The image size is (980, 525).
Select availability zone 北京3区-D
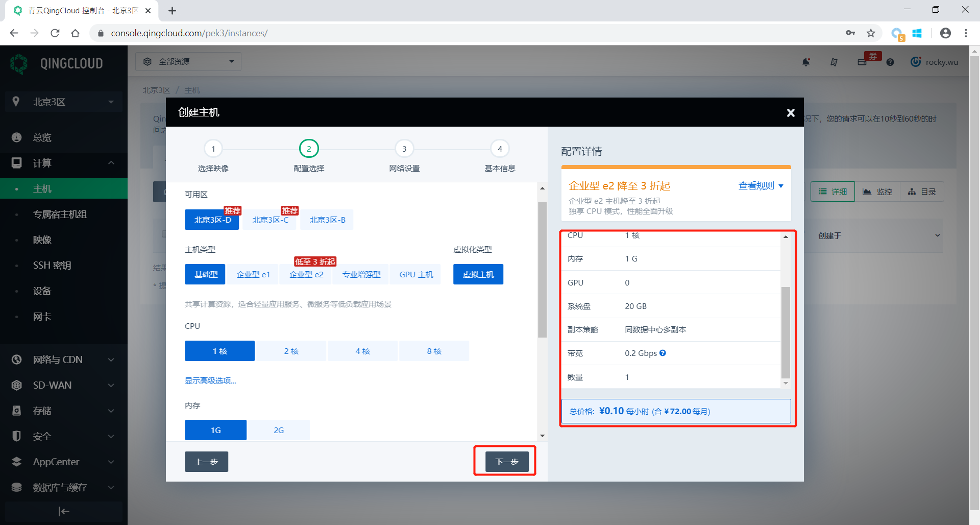pyautogui.click(x=212, y=220)
